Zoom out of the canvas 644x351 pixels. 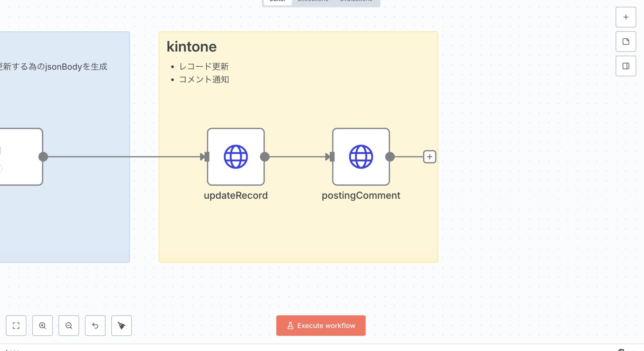(69, 326)
